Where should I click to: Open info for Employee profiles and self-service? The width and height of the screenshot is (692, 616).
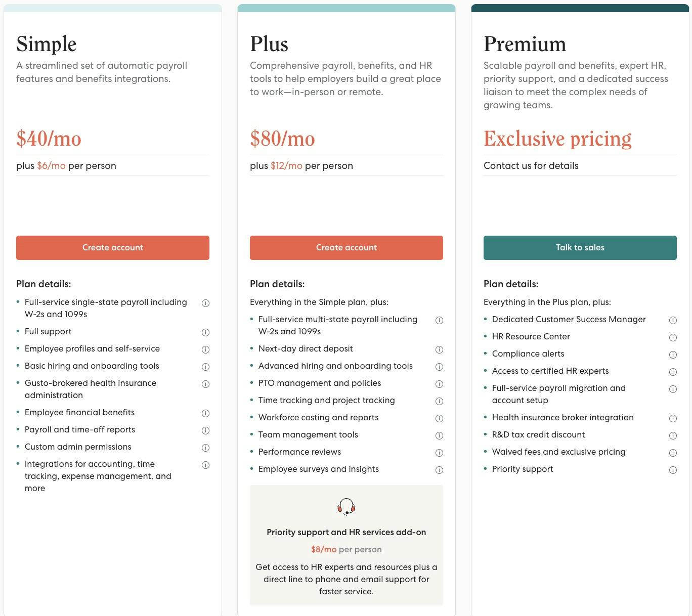(x=205, y=349)
